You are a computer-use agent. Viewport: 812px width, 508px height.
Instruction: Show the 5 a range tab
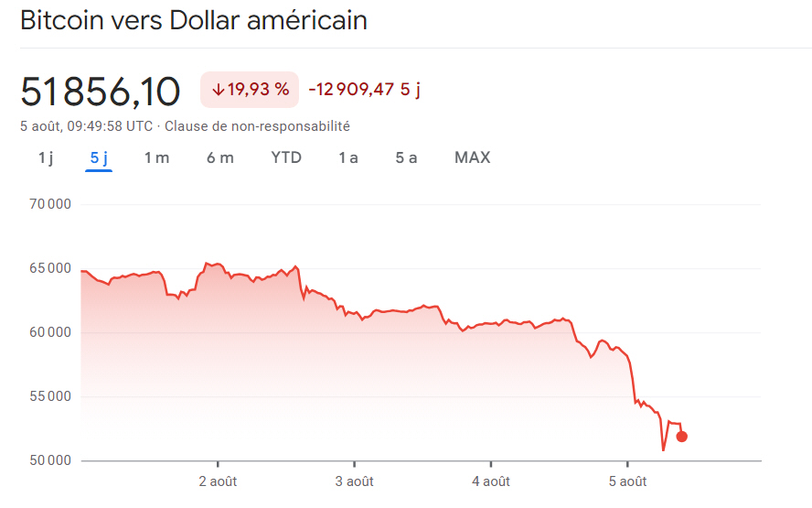coord(406,157)
